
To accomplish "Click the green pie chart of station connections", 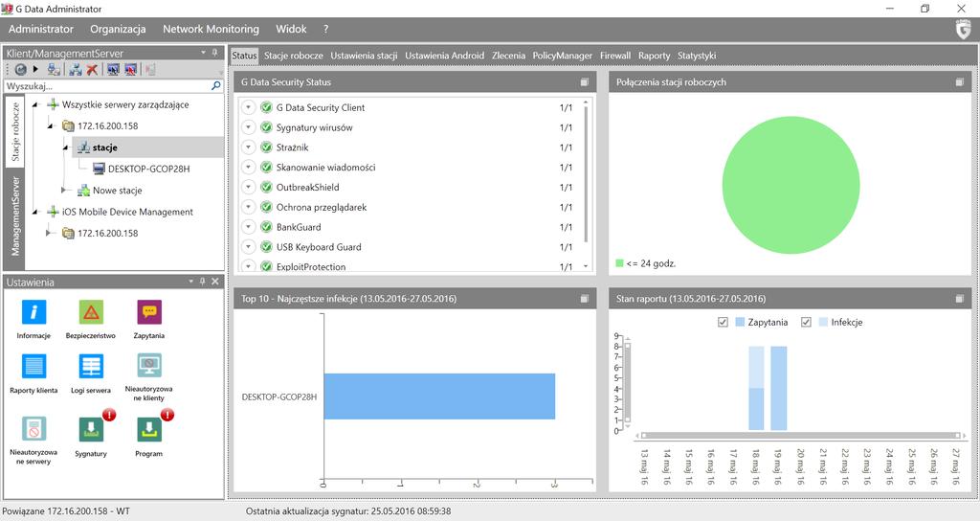I will (791, 185).
